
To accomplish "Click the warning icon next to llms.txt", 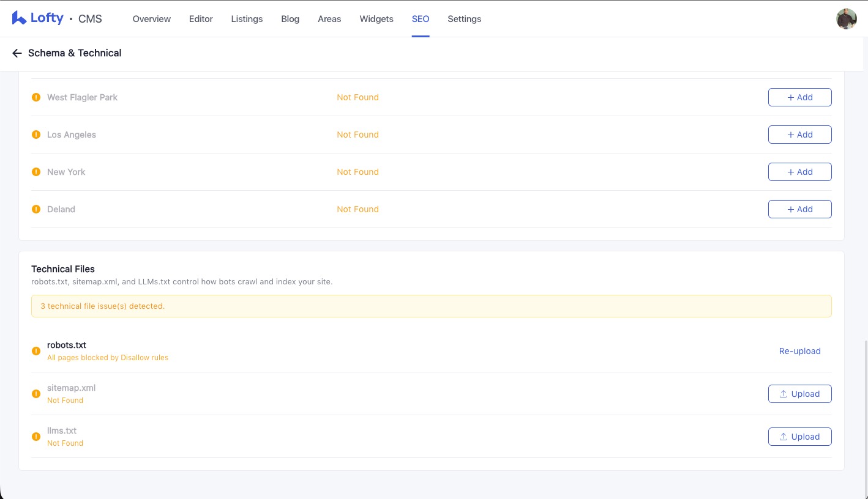I will (36, 437).
